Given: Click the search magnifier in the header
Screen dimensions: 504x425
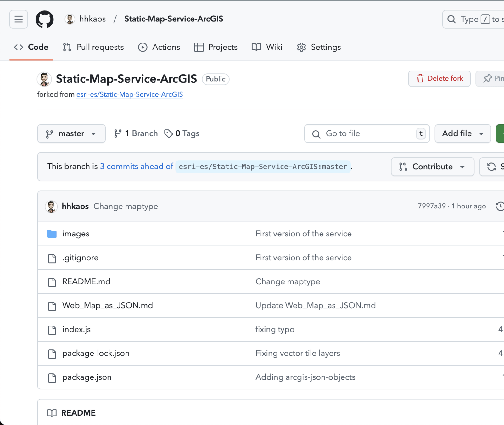Looking at the screenshot, I should (x=451, y=19).
